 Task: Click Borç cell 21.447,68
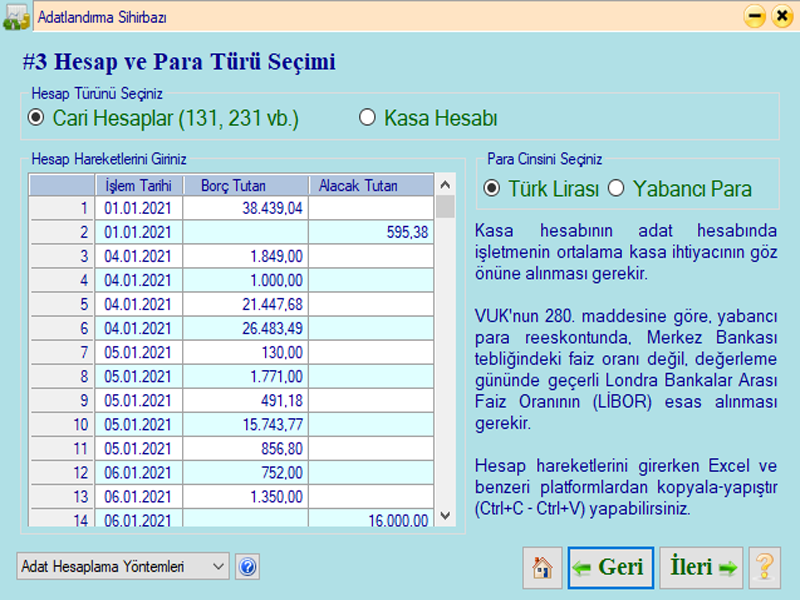coord(245,304)
